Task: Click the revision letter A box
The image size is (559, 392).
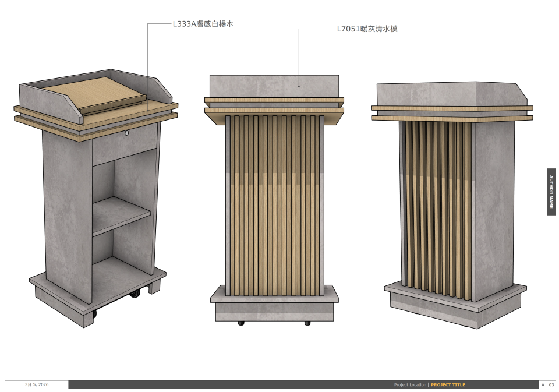Action: click(543, 384)
